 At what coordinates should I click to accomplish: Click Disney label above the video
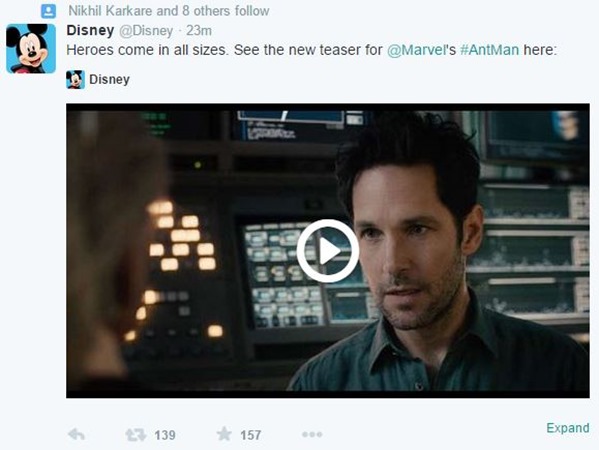coord(109,79)
